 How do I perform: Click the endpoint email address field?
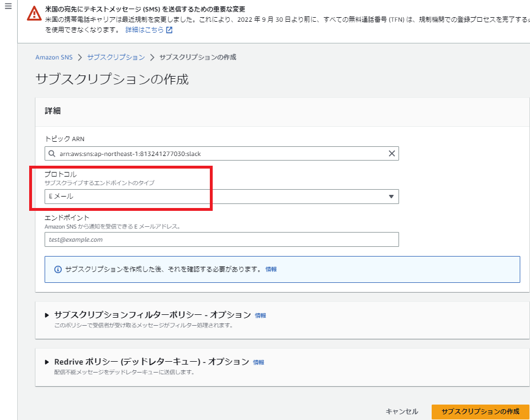221,239
